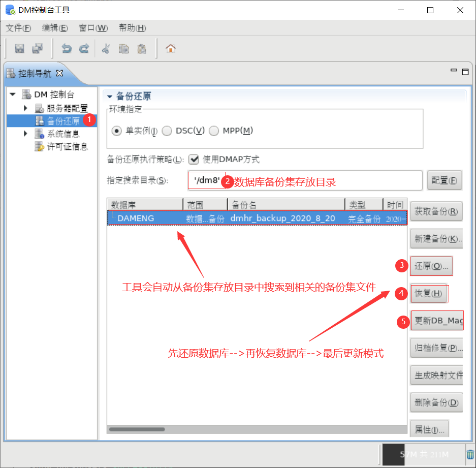Click the 还原(O)... button
This screenshot has height=468, width=476.
point(431,266)
